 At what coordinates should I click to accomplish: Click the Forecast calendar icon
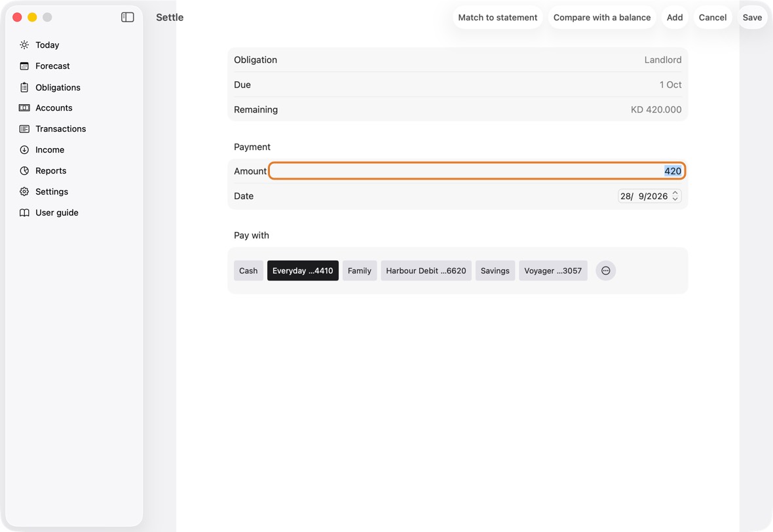point(24,66)
